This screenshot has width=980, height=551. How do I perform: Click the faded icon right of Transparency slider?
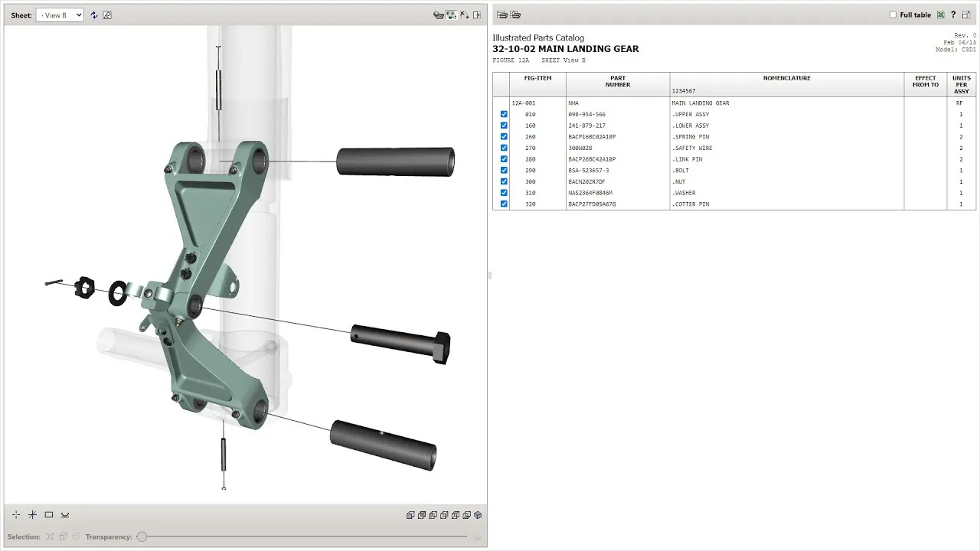coord(477,536)
